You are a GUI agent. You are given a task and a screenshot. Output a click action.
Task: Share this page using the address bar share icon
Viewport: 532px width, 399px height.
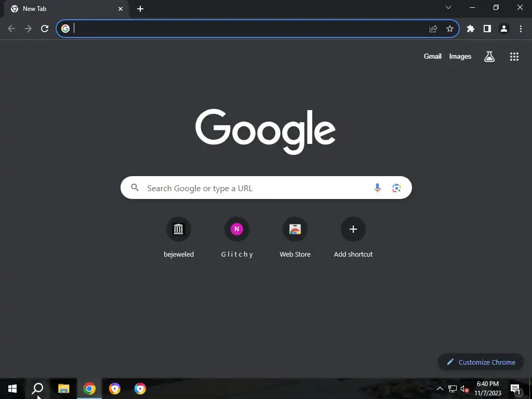click(x=433, y=29)
